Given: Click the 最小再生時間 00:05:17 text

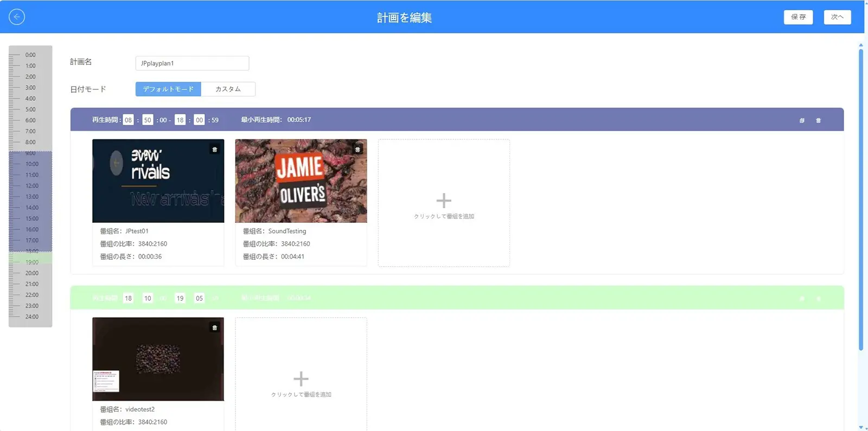Looking at the screenshot, I should click(x=276, y=120).
